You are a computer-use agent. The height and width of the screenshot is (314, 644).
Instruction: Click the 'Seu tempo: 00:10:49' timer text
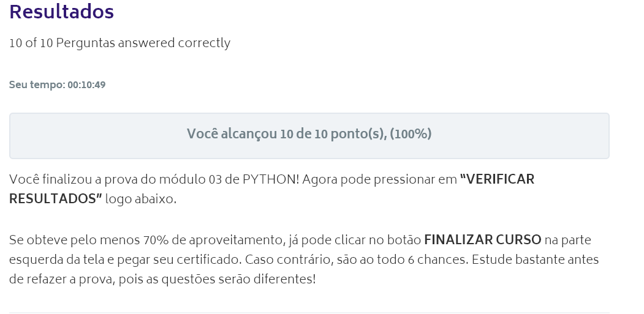pos(58,84)
